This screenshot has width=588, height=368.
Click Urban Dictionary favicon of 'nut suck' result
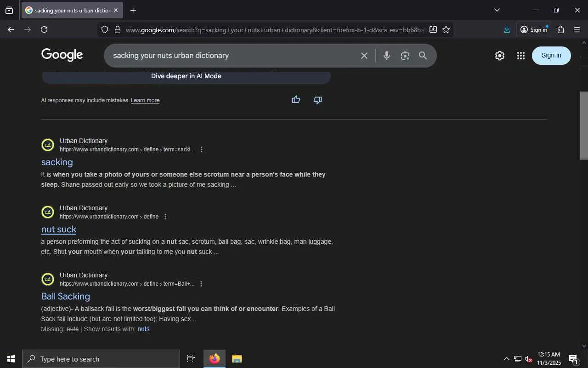[48, 212]
